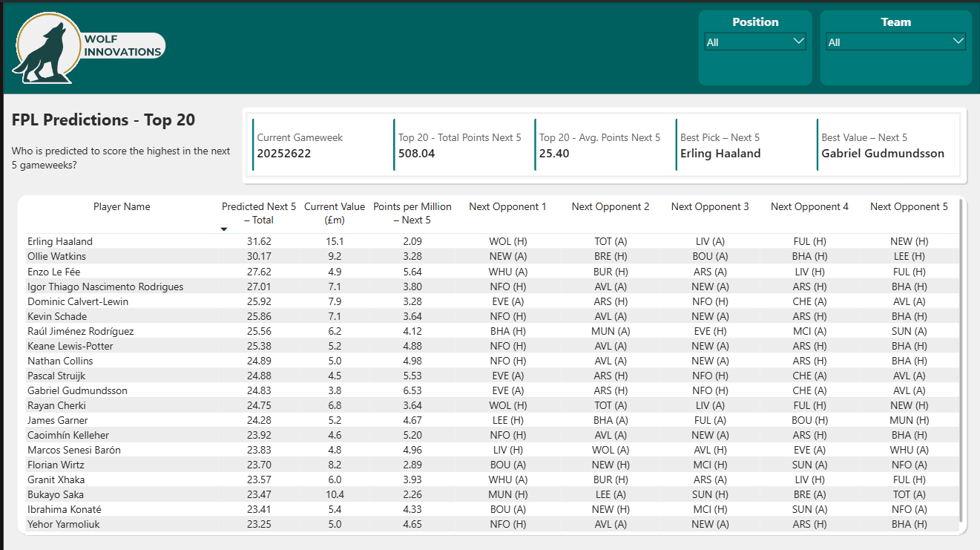The height and width of the screenshot is (550, 980).
Task: Click the Next Opponent 5 column header
Action: (x=909, y=207)
